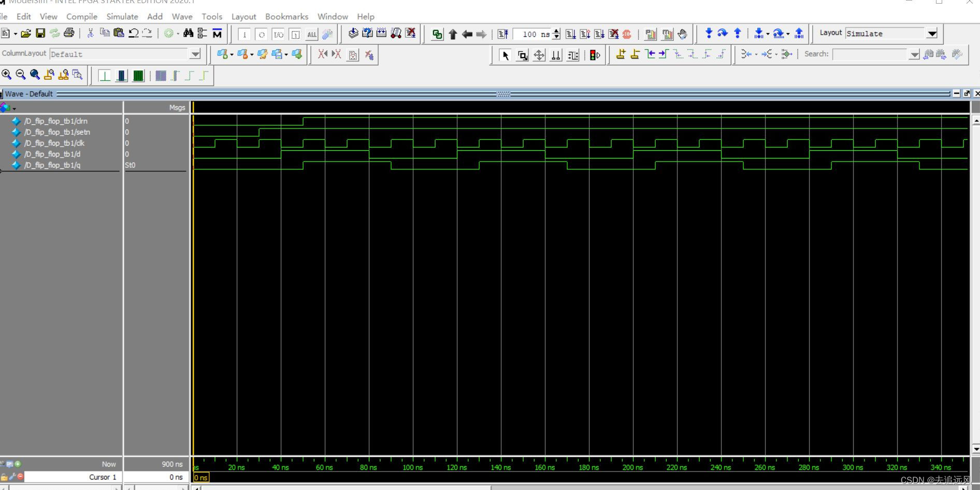This screenshot has height=490, width=980.
Task: Select the /D_flip_flop_tb1/q signal
Action: [x=52, y=165]
